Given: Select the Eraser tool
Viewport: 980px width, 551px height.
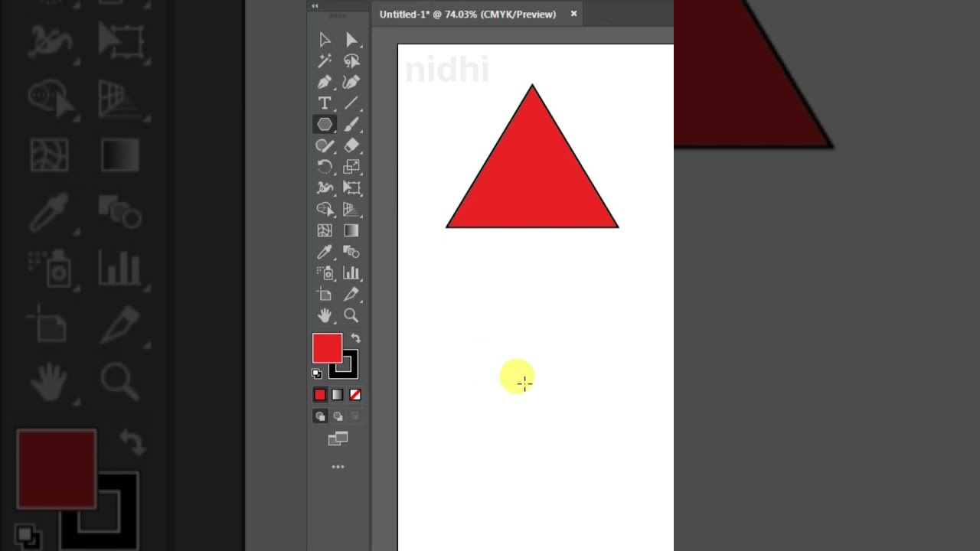Looking at the screenshot, I should pos(351,145).
